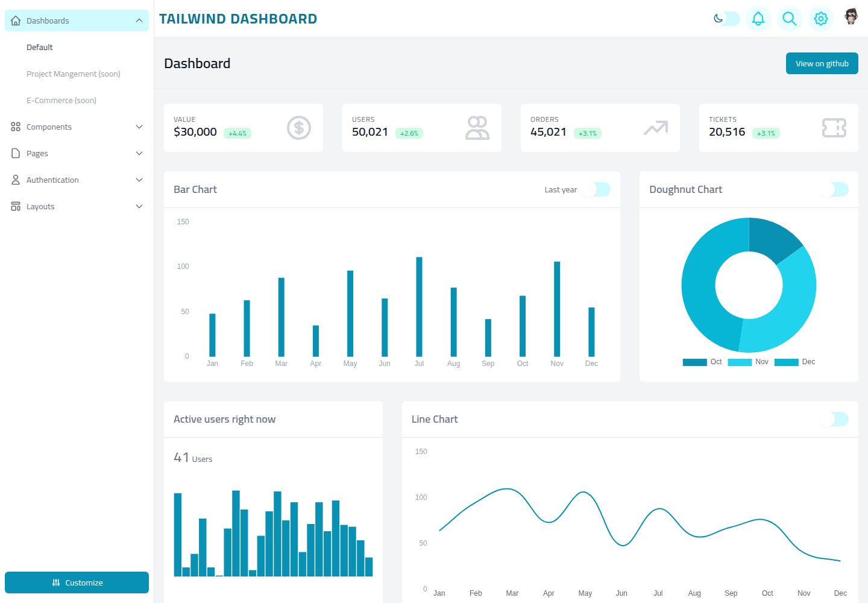Toggle the Doughnut Chart switch
Viewport: 868px width, 603px height.
(x=834, y=189)
